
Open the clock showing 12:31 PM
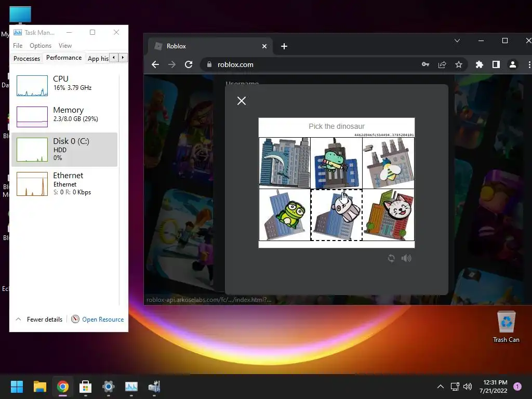[x=493, y=387]
